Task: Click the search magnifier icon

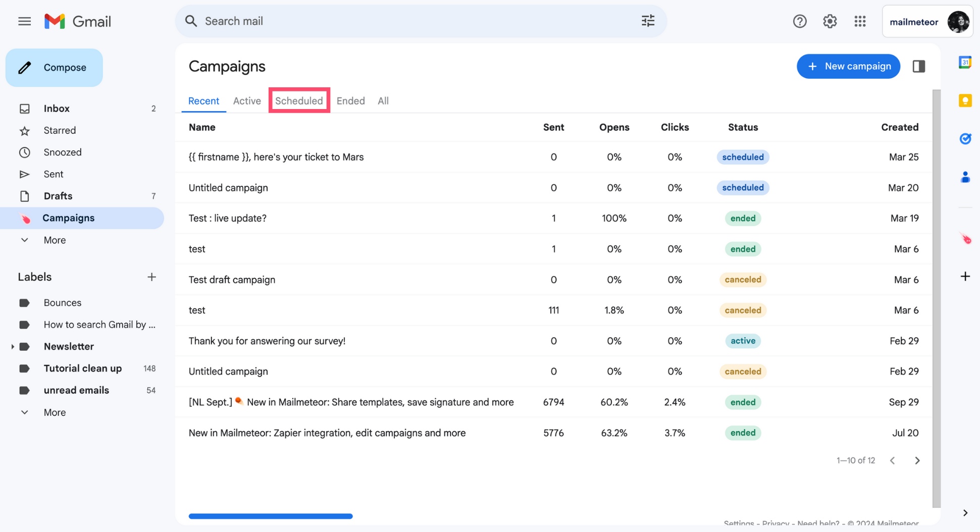Action: point(191,21)
